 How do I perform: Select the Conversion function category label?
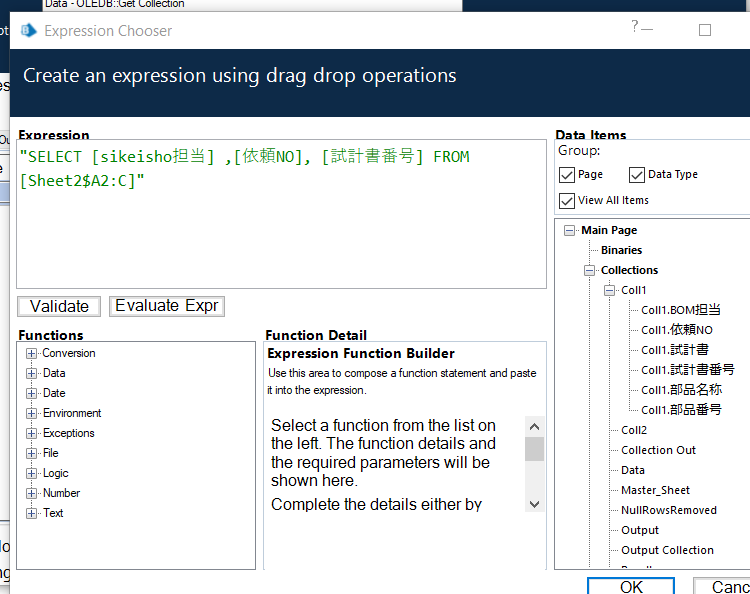click(69, 353)
